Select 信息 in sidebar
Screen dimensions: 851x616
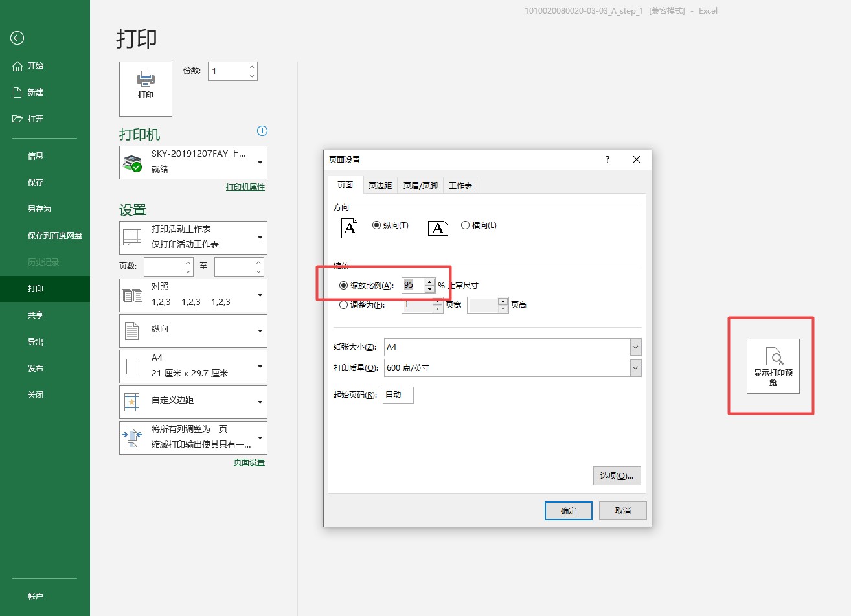pyautogui.click(x=45, y=156)
